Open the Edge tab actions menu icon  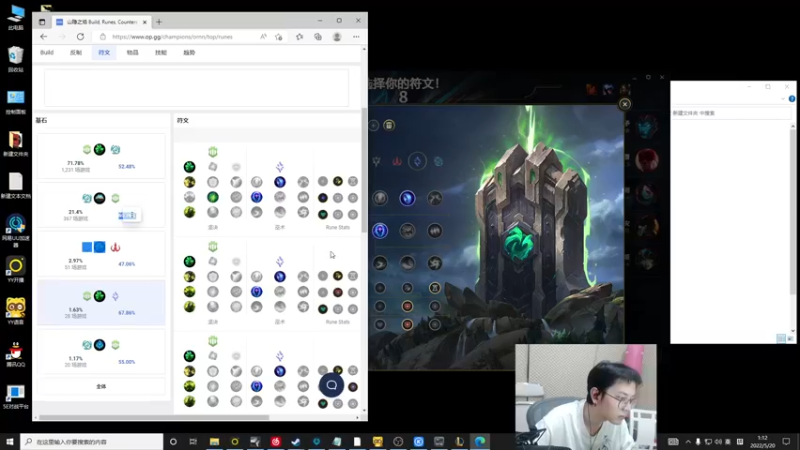(x=42, y=22)
